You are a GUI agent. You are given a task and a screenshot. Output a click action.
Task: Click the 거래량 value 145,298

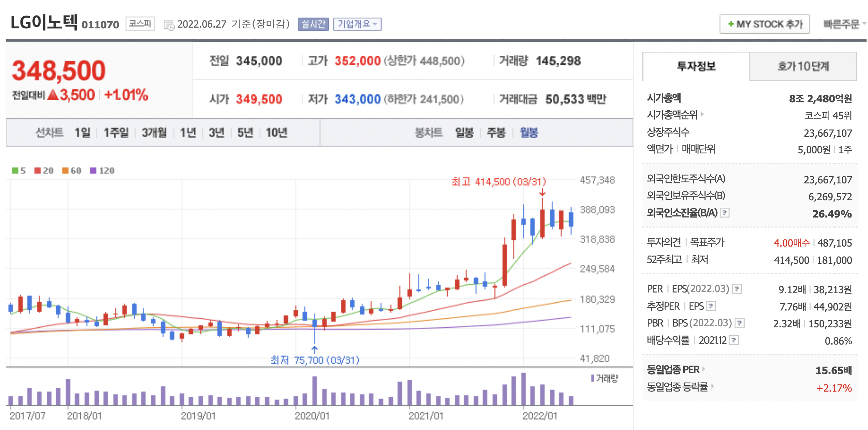click(x=558, y=61)
